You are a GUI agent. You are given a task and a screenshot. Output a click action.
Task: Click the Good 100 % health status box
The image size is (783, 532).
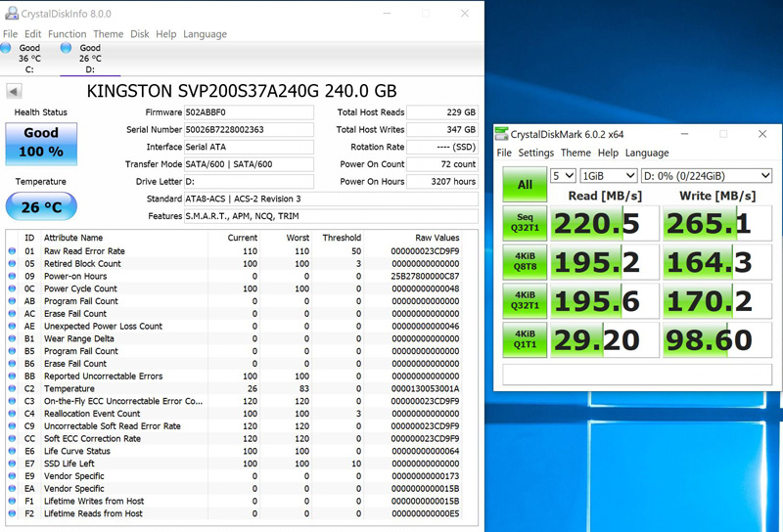(41, 143)
